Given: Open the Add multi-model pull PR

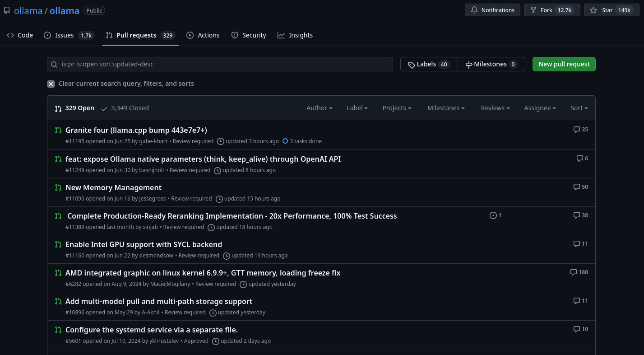Looking at the screenshot, I should [x=159, y=301].
